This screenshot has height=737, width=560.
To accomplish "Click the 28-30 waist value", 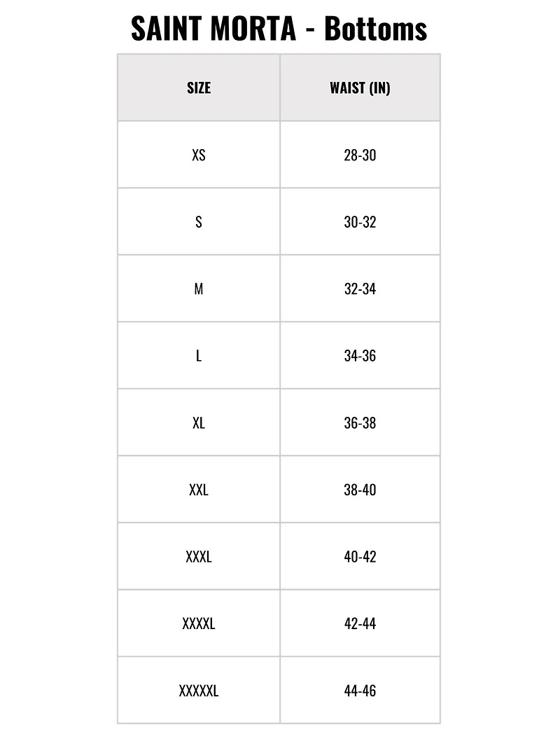I will (360, 155).
